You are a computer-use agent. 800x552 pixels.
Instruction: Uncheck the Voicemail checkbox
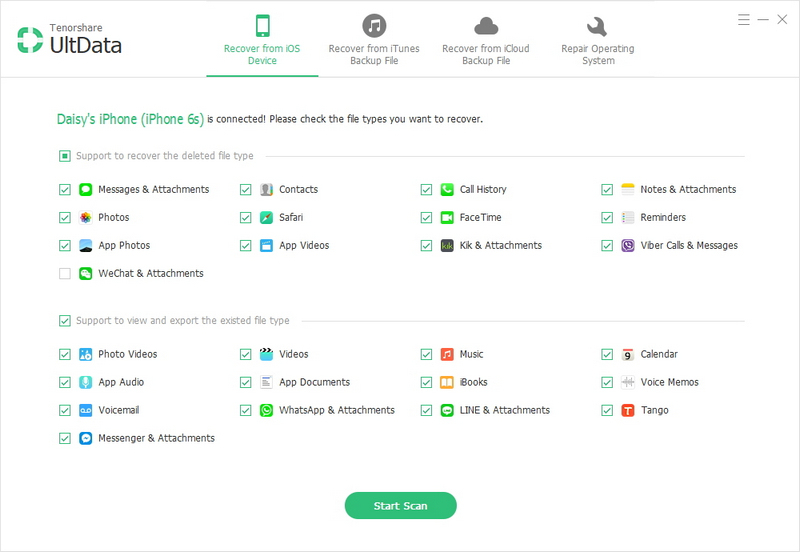tap(65, 411)
